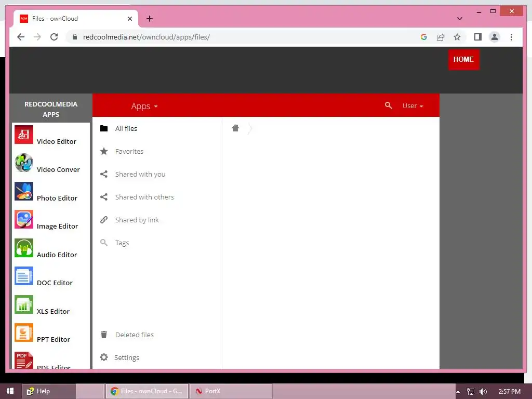The image size is (532, 399).
Task: Click the 2:57 PM taskbar clock
Action: click(x=510, y=392)
